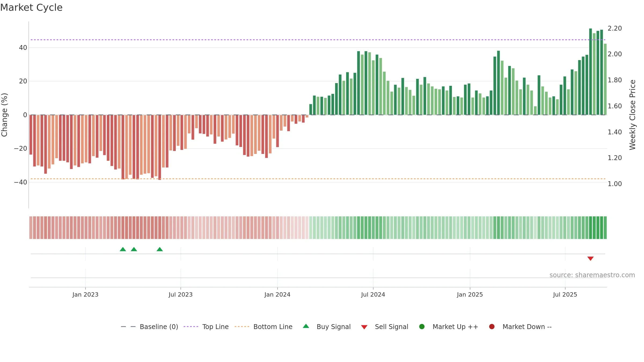Click the red Sell Signal triangle in legend

tap(364, 327)
